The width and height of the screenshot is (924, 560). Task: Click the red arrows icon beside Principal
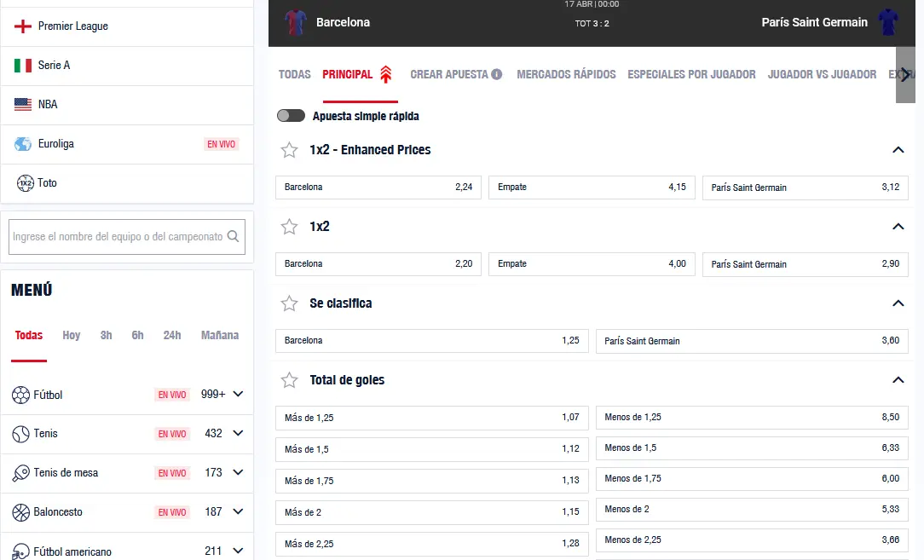tap(386, 74)
